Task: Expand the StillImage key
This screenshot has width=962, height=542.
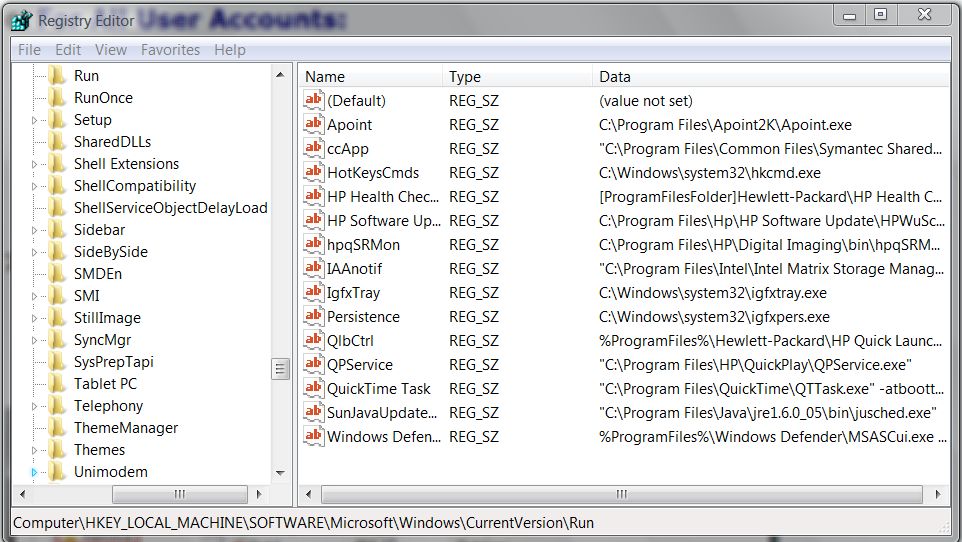Action: click(x=34, y=319)
